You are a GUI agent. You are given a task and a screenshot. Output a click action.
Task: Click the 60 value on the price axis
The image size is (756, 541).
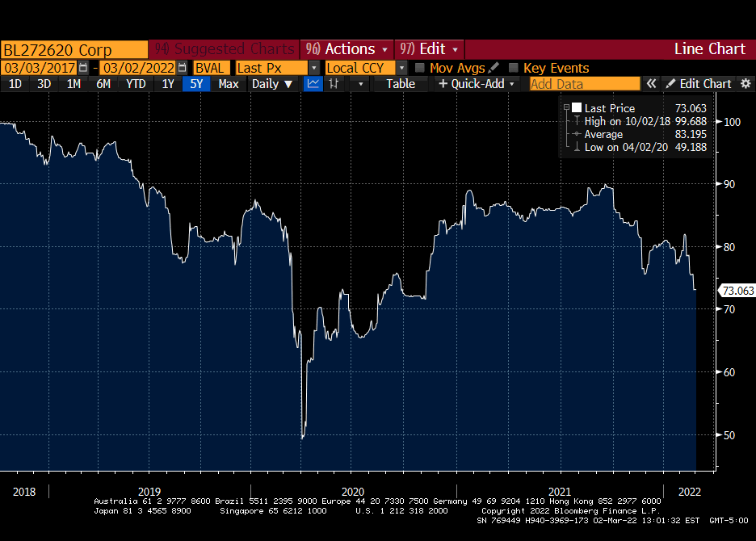(729, 372)
